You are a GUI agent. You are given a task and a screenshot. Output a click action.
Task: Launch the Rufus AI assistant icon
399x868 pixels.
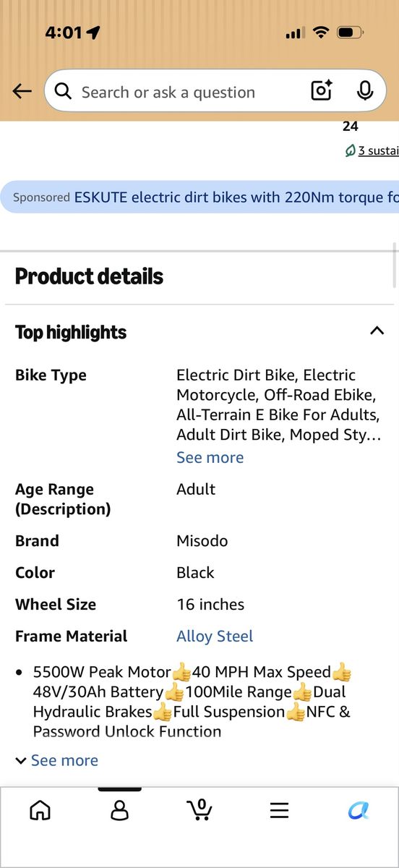click(359, 811)
